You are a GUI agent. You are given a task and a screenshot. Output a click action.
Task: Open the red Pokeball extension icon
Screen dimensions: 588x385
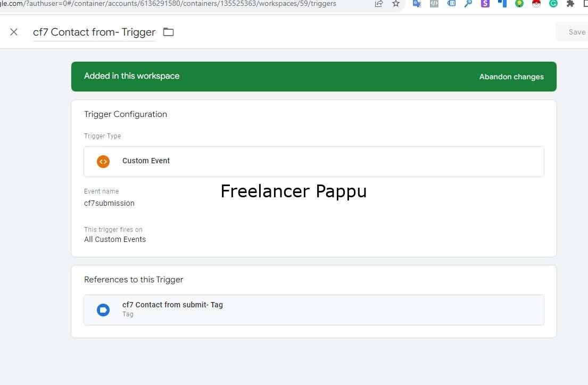pyautogui.click(x=536, y=4)
